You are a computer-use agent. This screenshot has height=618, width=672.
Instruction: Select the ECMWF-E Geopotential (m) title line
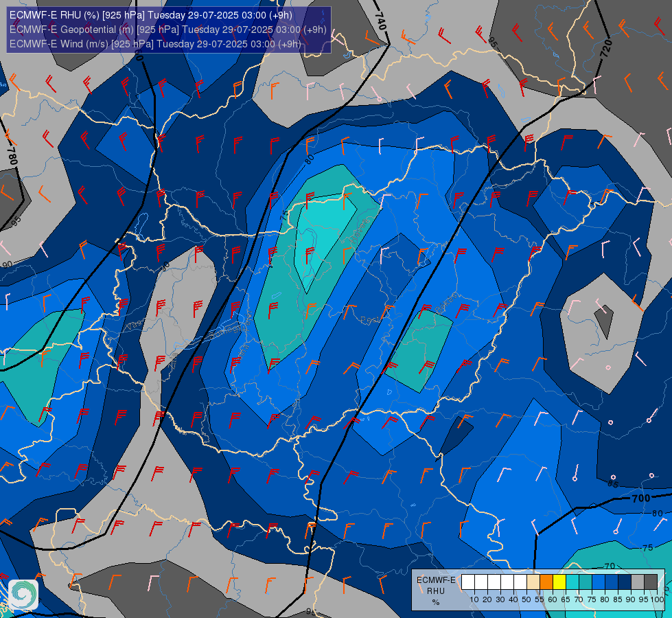point(168,30)
